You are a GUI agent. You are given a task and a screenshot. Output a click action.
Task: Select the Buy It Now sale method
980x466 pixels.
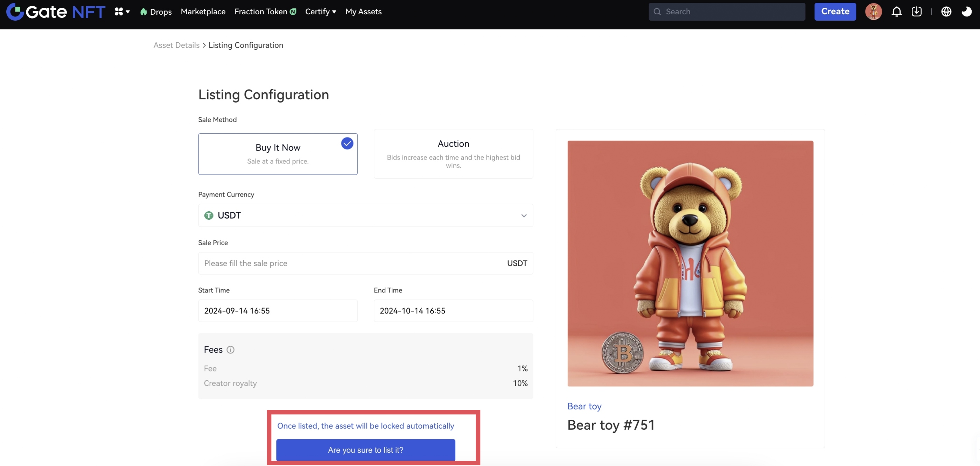pos(278,154)
